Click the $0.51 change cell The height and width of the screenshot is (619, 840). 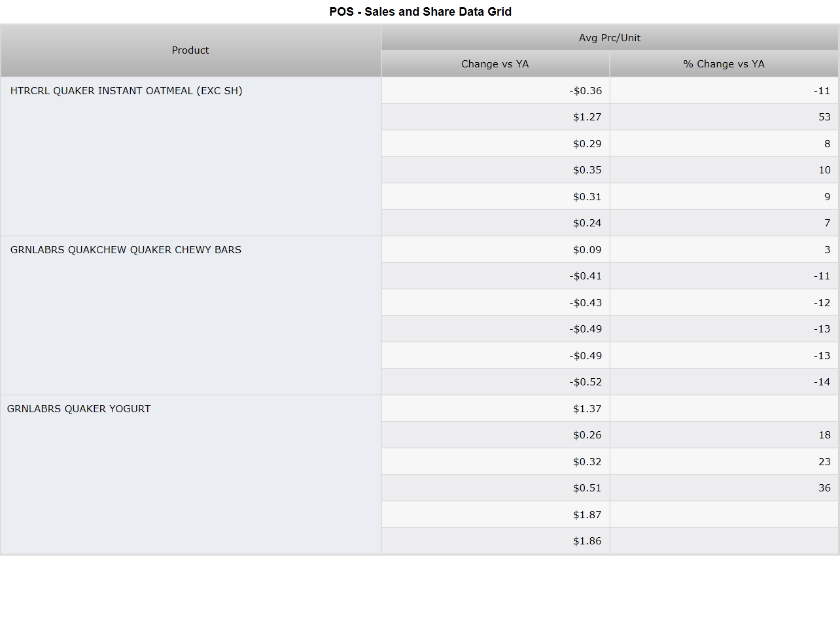[x=495, y=488]
